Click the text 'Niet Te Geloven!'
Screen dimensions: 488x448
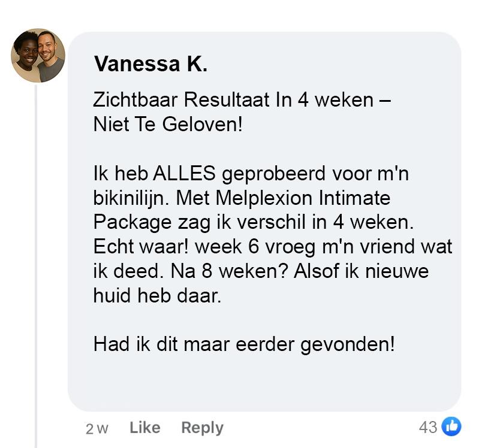point(168,125)
